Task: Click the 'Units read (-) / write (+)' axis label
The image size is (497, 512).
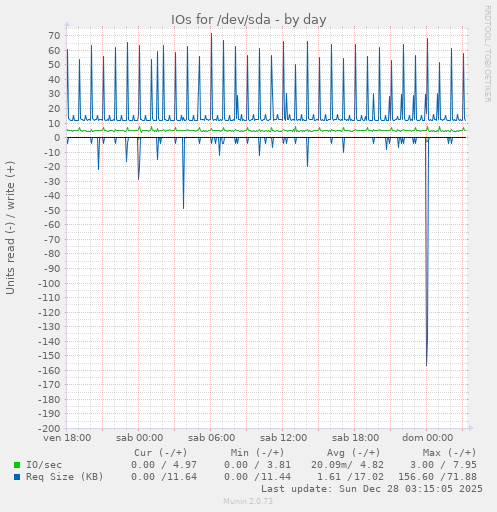Action: (10, 228)
